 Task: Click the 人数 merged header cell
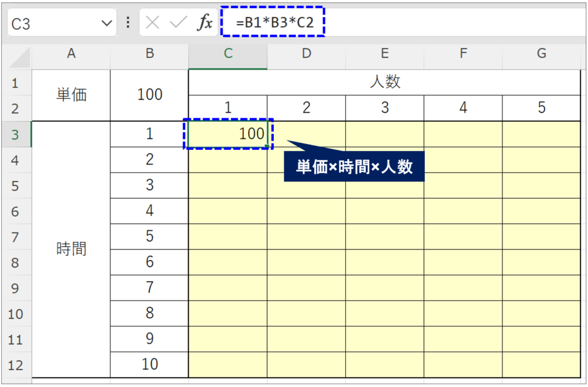(x=385, y=83)
